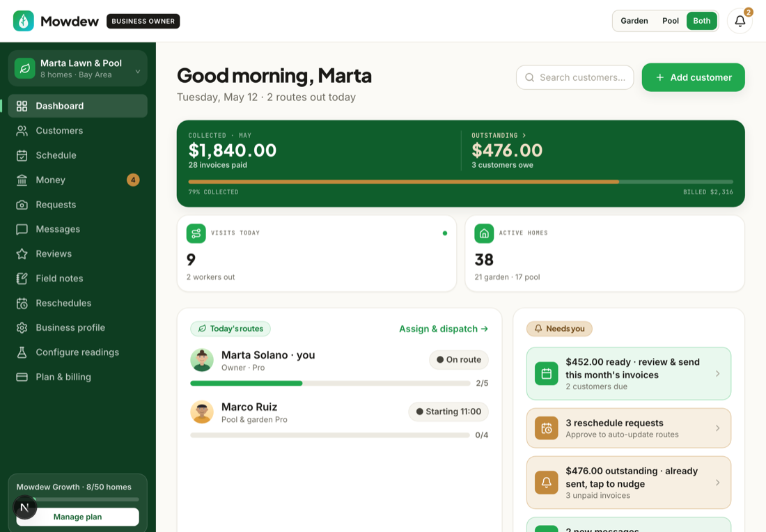Click the round N avatar badge
The width and height of the screenshot is (766, 532).
[x=24, y=508]
